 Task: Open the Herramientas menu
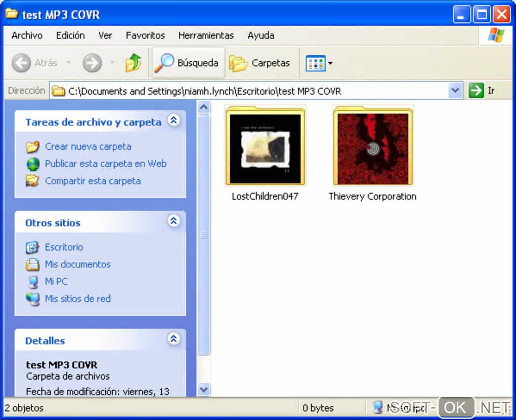pos(206,35)
